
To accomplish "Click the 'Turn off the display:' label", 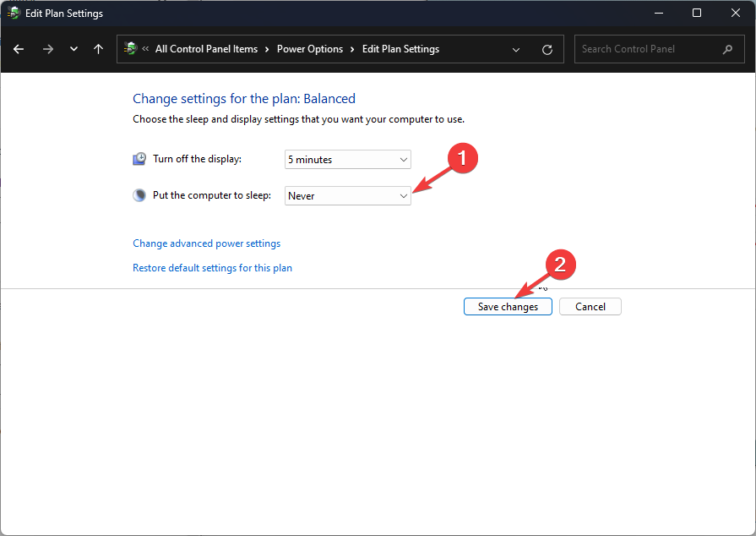I will tap(197, 159).
